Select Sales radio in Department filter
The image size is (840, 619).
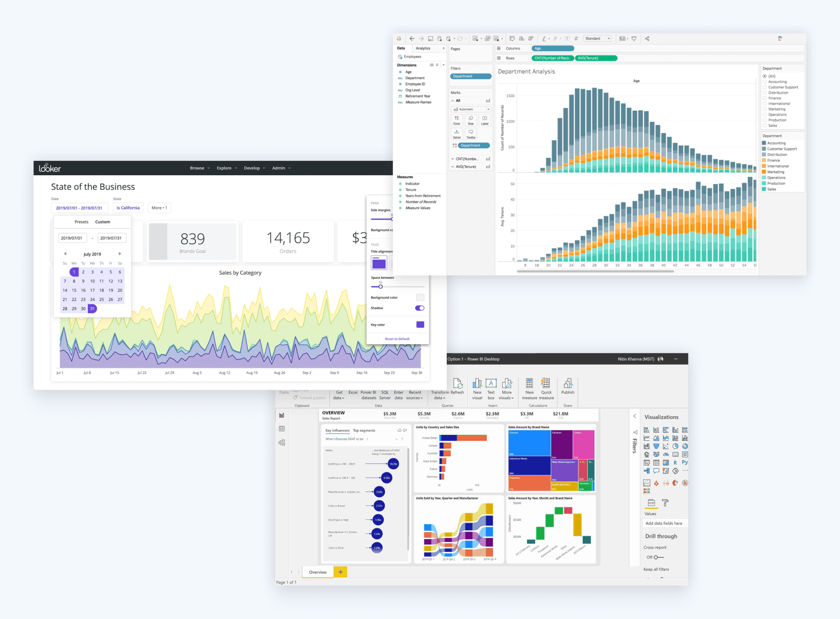click(765, 126)
